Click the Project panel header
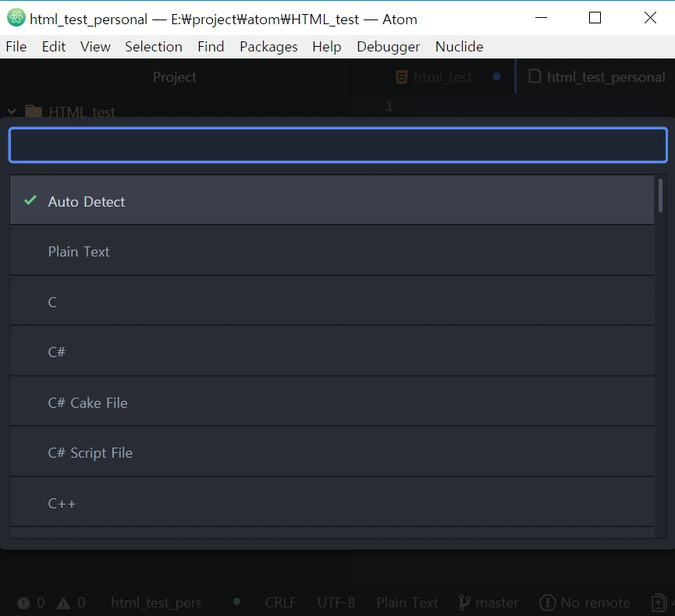The image size is (675, 616). click(x=175, y=77)
